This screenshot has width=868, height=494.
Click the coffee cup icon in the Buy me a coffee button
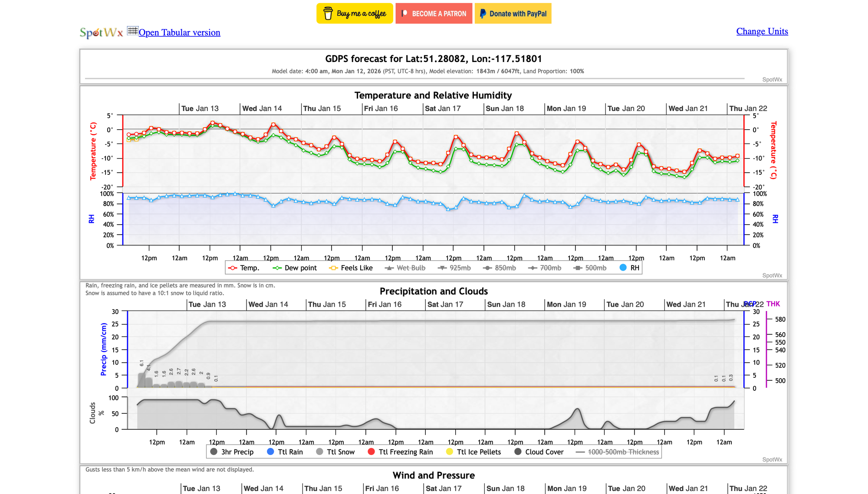click(328, 13)
